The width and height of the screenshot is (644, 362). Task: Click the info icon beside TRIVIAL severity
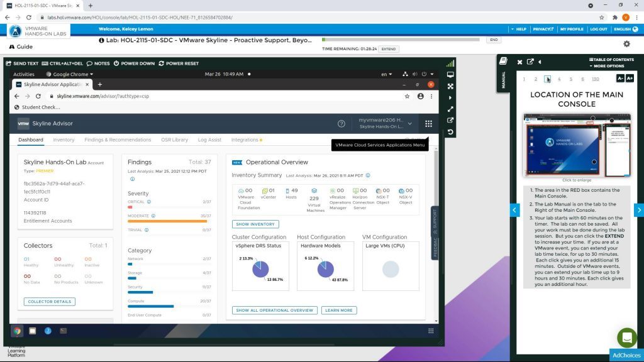point(147,230)
